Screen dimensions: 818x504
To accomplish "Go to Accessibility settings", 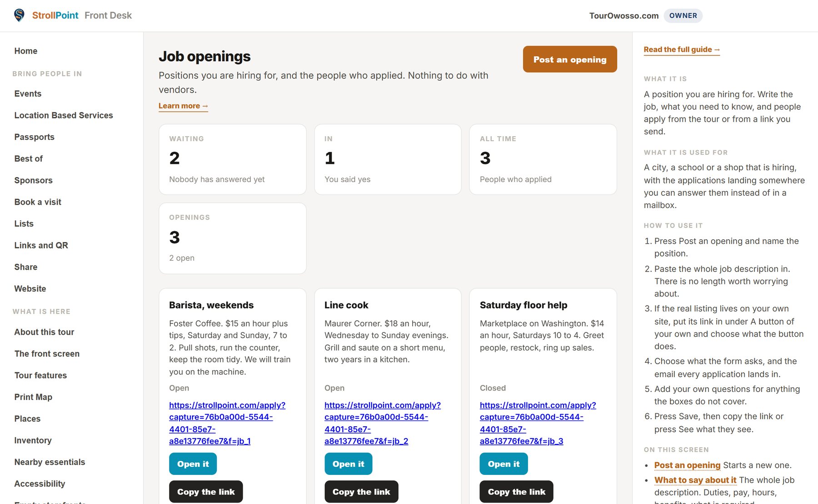I will [x=40, y=484].
